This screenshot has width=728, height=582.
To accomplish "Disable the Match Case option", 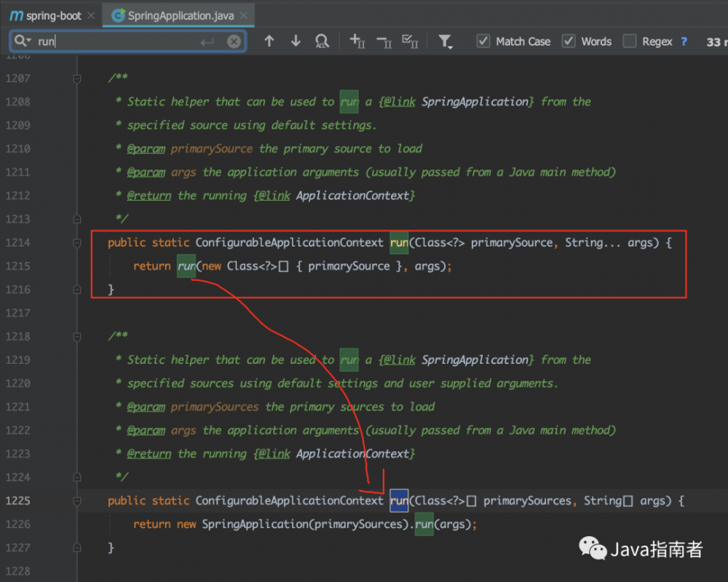I will 483,41.
